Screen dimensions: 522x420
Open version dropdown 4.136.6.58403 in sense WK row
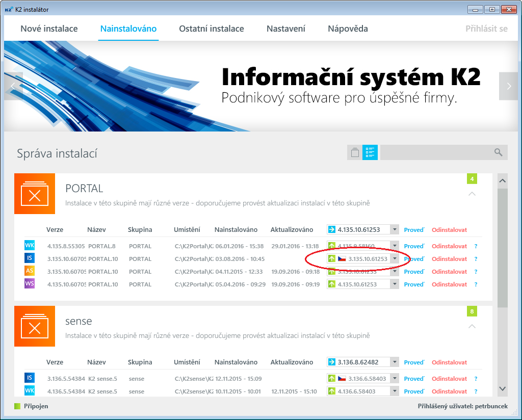[395, 391]
